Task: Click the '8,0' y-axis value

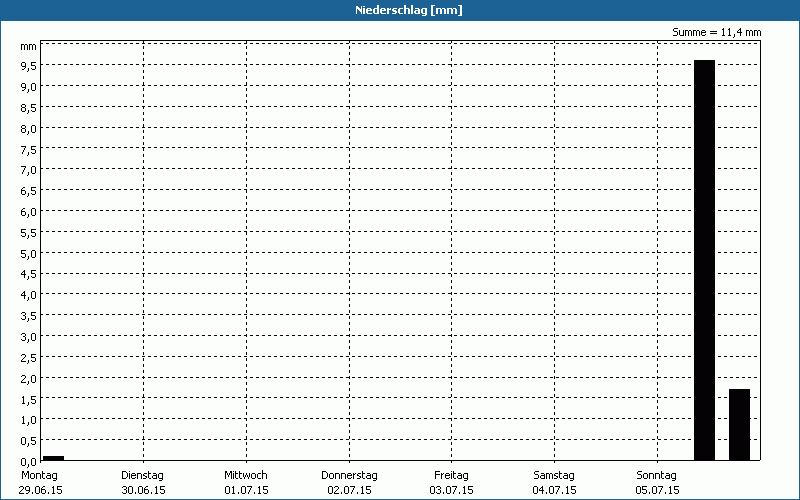Action: 29,129
